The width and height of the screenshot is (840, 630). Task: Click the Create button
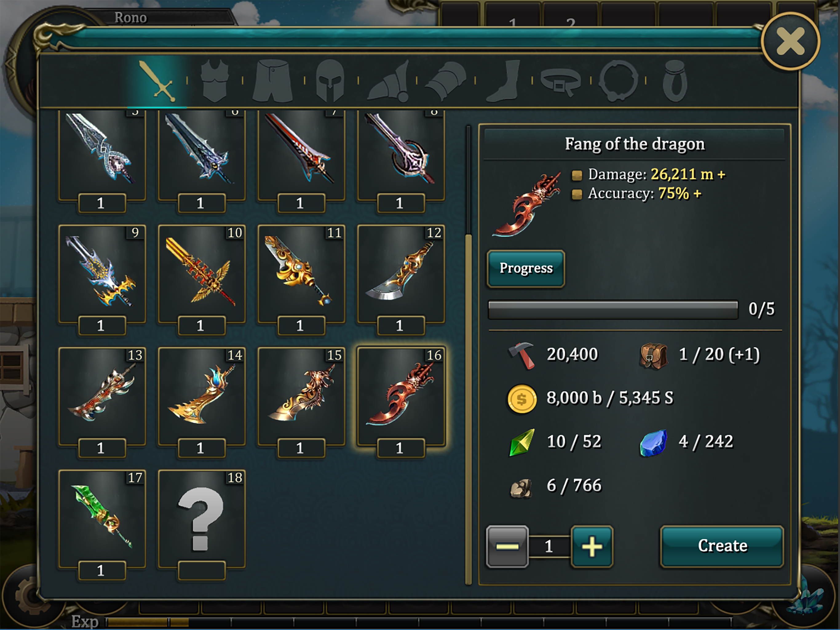pyautogui.click(x=722, y=546)
